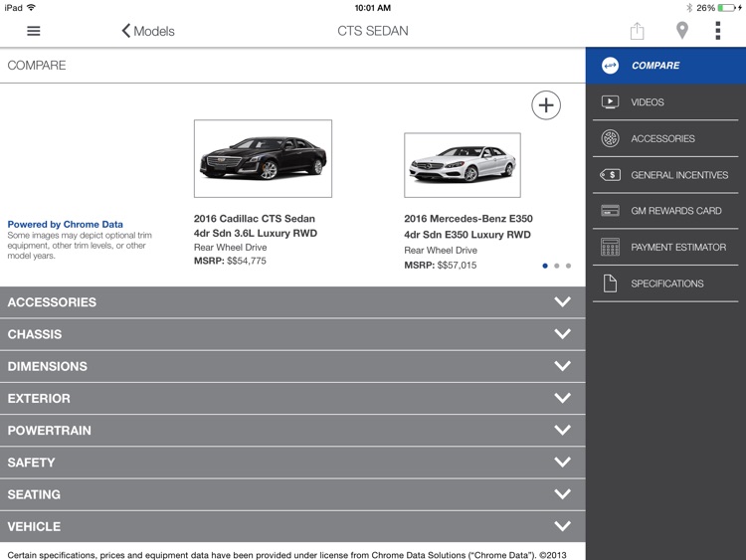Expand the Seating section

click(x=292, y=494)
